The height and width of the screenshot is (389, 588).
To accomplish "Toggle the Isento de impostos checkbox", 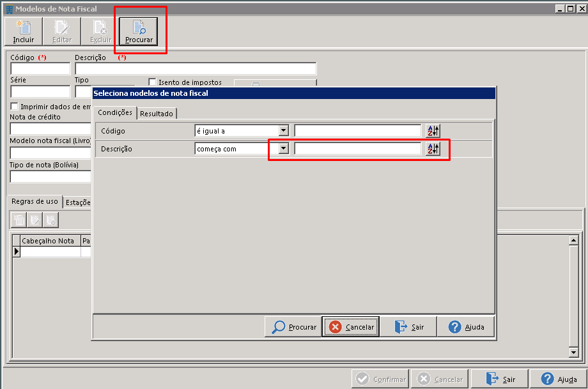I will point(152,82).
